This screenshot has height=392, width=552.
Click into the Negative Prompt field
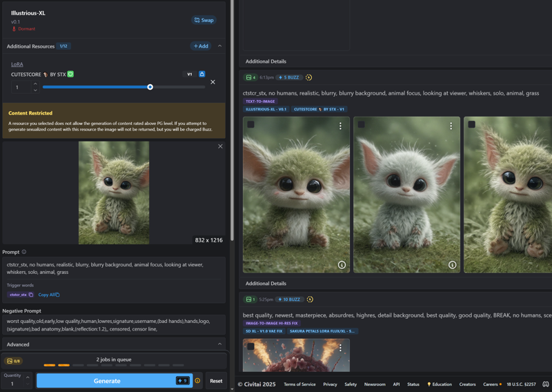114,325
